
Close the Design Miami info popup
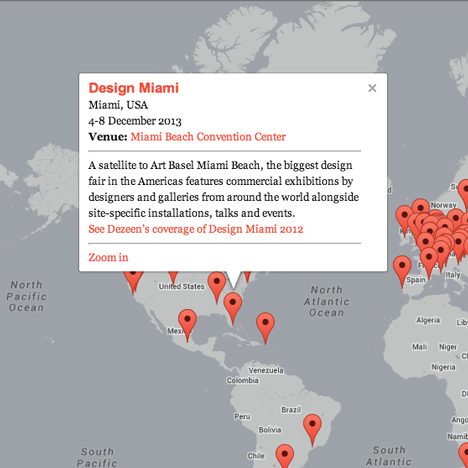[x=372, y=88]
